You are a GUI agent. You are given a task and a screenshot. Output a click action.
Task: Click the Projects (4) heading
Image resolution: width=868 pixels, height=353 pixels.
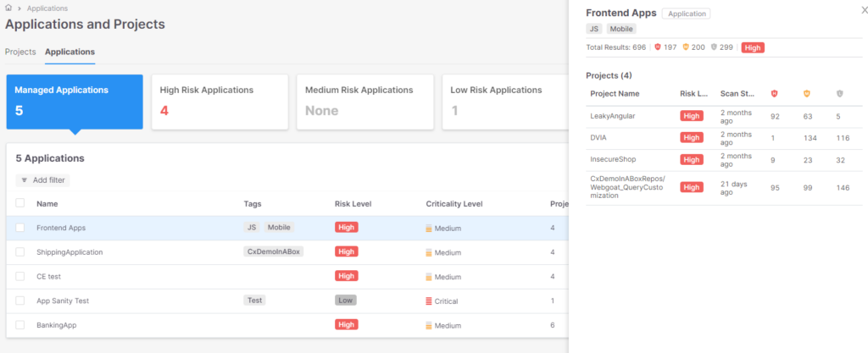click(609, 75)
